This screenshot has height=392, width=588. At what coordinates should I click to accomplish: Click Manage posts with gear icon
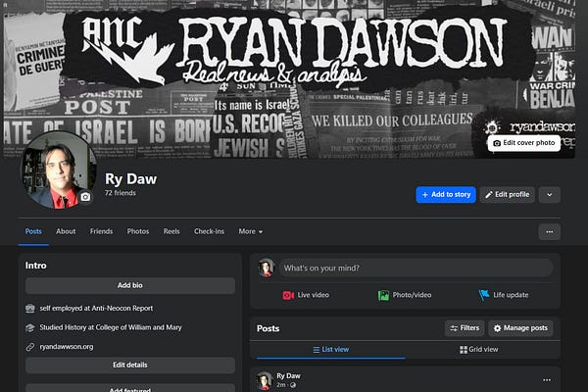[x=520, y=328]
